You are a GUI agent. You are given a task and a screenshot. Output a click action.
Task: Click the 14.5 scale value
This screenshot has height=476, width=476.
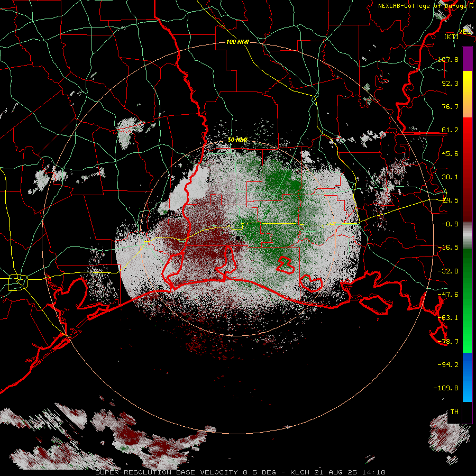(x=450, y=200)
